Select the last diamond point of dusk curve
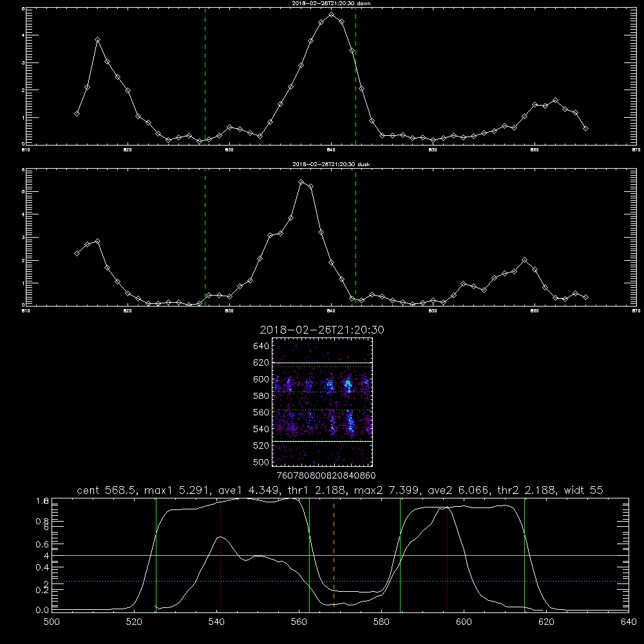Screen dimensions: 644x644 pyautogui.click(x=585, y=297)
